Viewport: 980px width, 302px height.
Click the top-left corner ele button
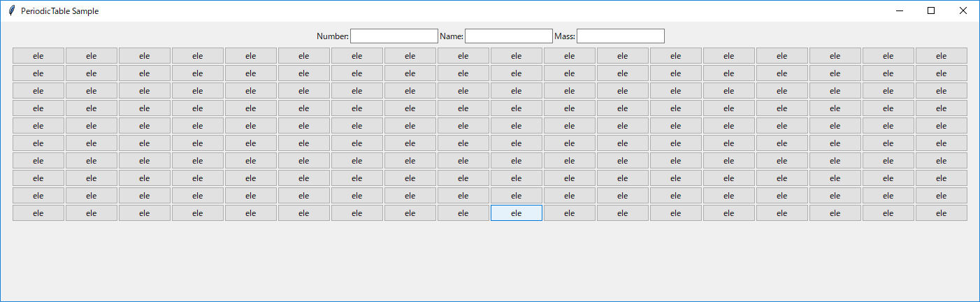pyautogui.click(x=38, y=56)
